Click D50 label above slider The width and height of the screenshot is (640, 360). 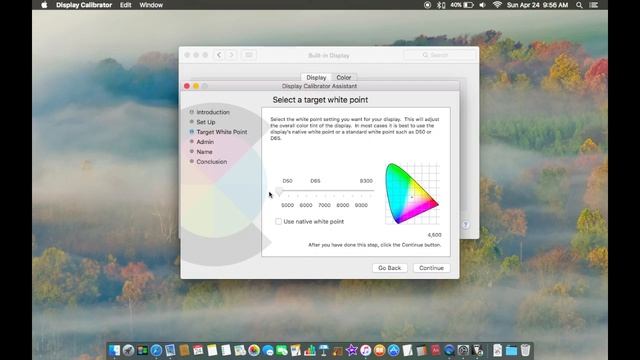click(x=287, y=181)
